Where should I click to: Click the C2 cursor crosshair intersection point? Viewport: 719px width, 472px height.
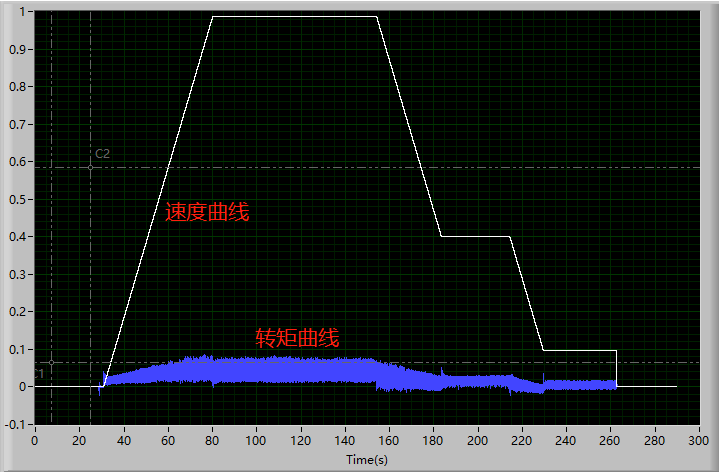[90, 167]
